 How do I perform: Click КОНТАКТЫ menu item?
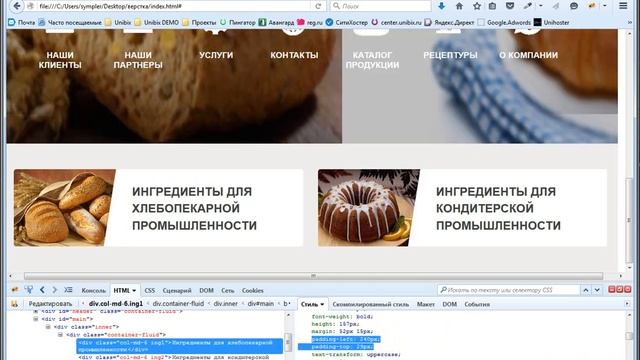pos(294,55)
